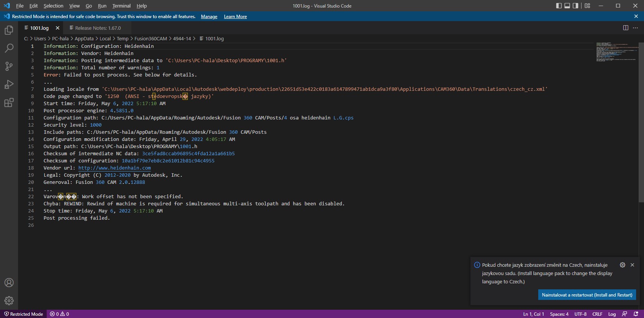Toggle the secondary side bar layout button
The width and height of the screenshot is (644, 318).
click(x=575, y=6)
